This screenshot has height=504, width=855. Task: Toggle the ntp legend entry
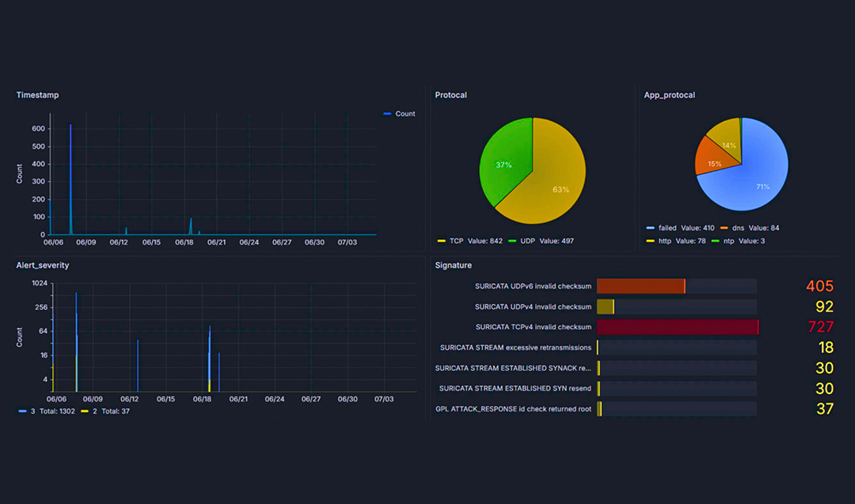(x=739, y=241)
